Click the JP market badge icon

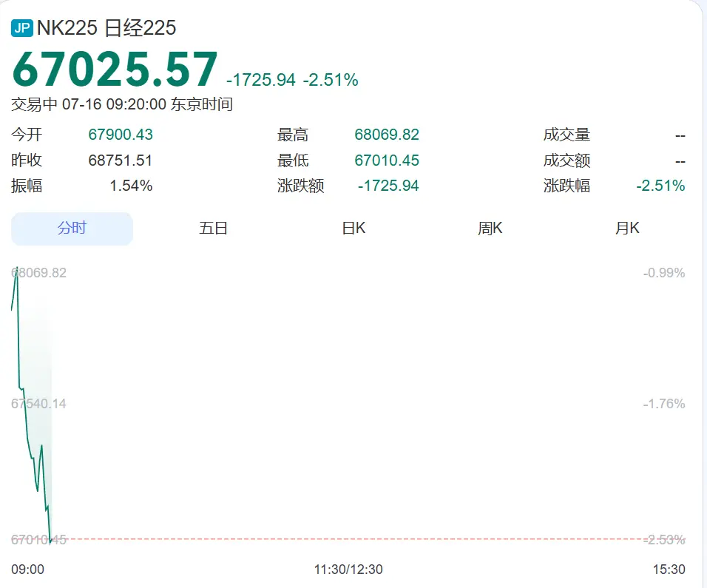click(x=22, y=28)
